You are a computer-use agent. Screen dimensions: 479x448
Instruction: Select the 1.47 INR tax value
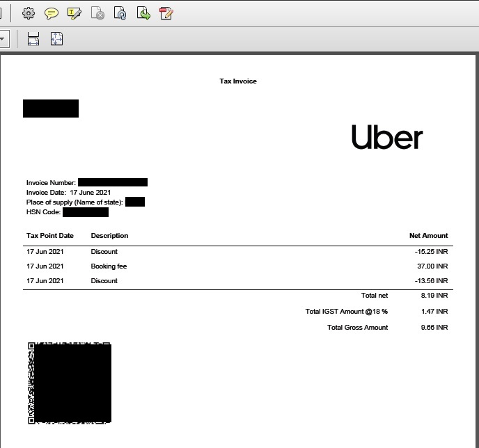[434, 311]
